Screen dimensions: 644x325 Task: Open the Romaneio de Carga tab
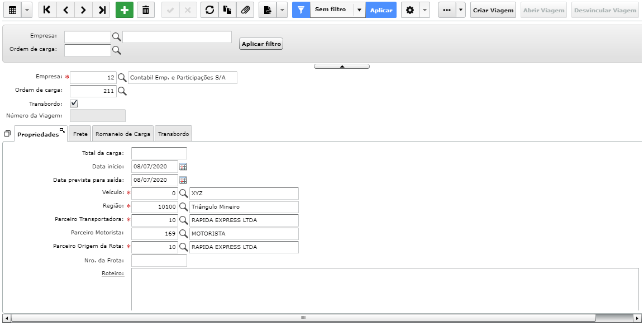123,134
